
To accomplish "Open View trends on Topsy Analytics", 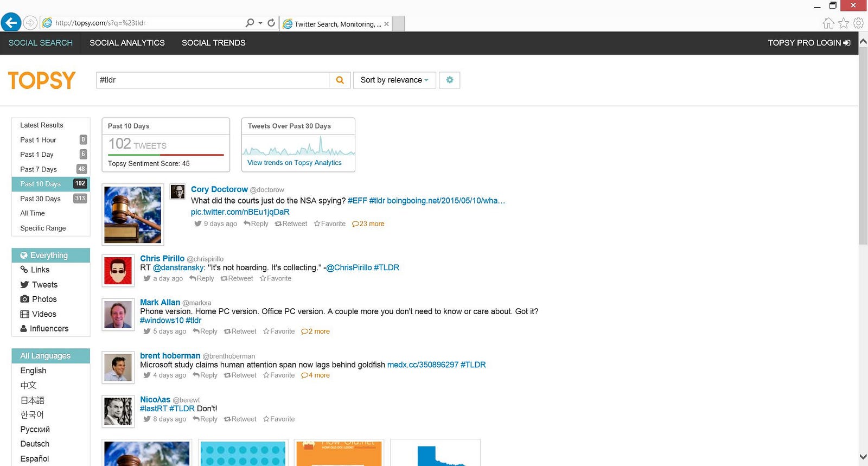I will (295, 163).
